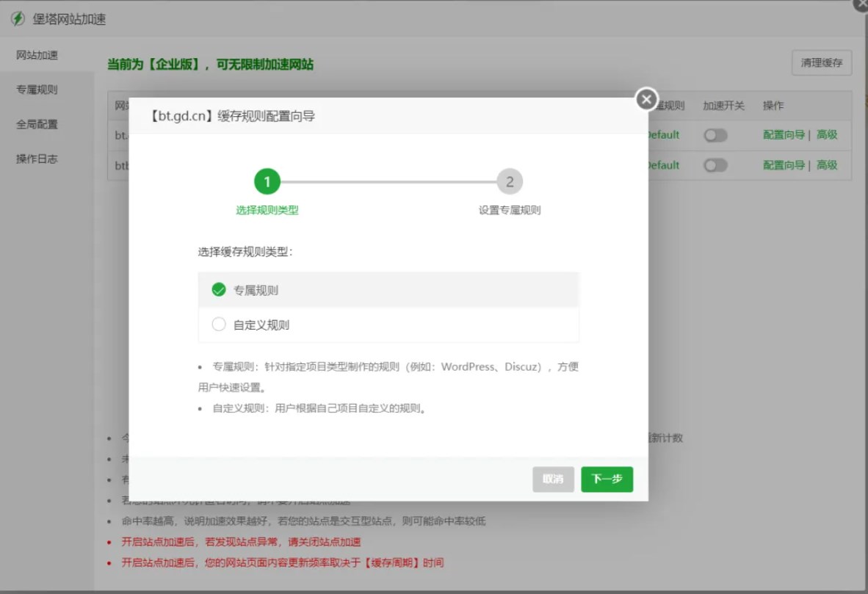Enable the acceleration toggle for bt.gd.cn site

pyautogui.click(x=716, y=135)
